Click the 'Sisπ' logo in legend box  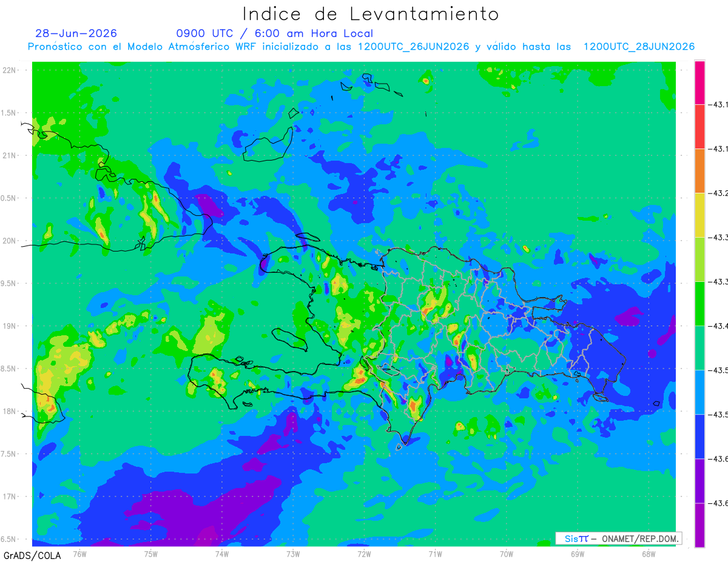point(576,538)
